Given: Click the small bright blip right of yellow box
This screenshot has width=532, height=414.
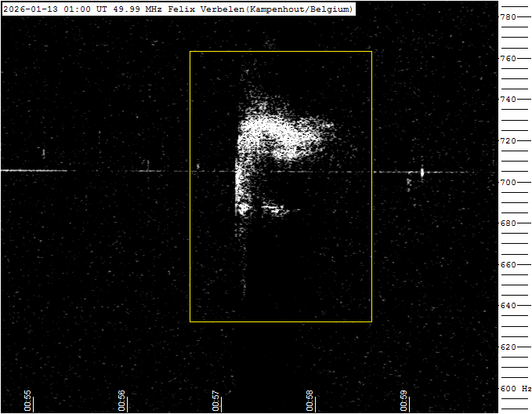Looking at the screenshot, I should pos(422,172).
